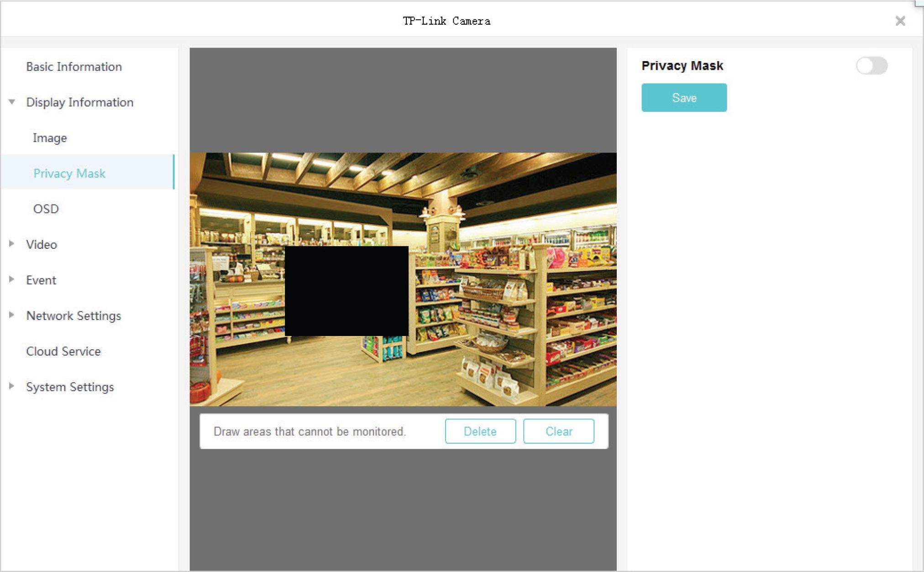
Task: Clear all drawn mask areas
Action: pyautogui.click(x=558, y=431)
